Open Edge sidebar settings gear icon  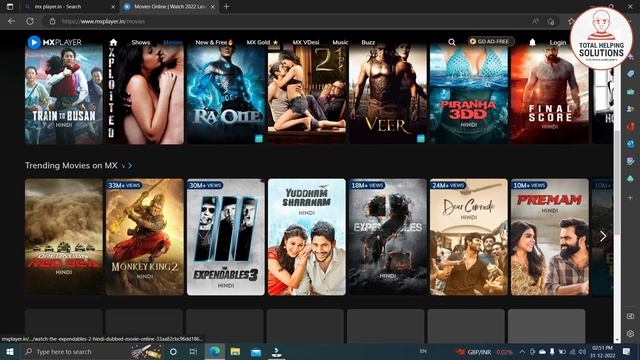pyautogui.click(x=631, y=333)
